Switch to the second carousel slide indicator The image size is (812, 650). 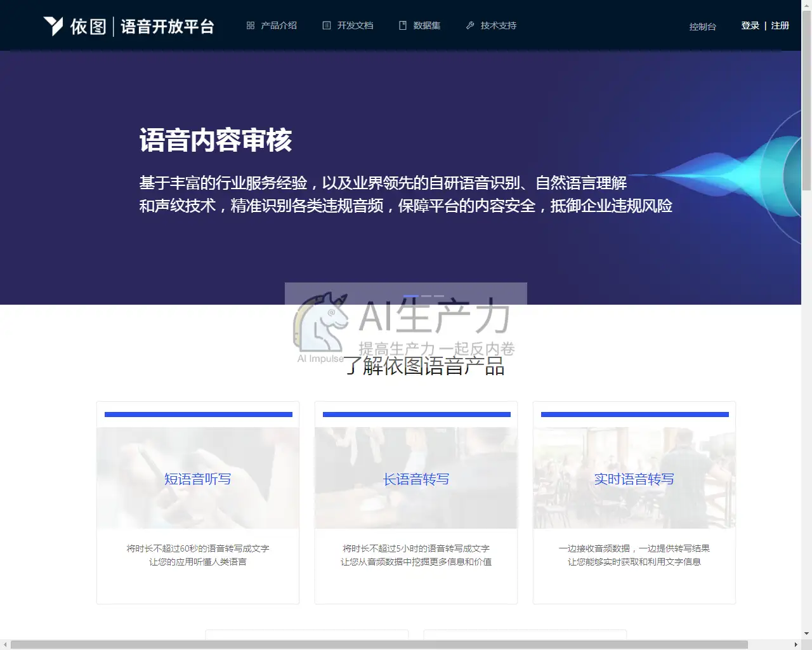point(426,296)
